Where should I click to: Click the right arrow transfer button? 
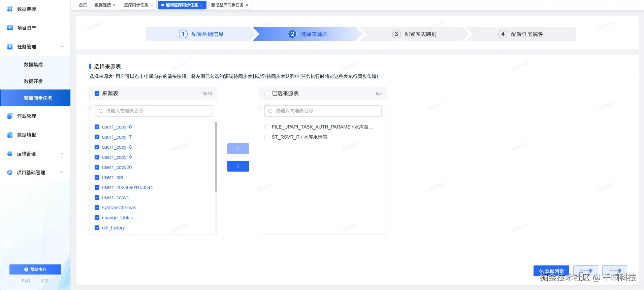[x=238, y=166]
